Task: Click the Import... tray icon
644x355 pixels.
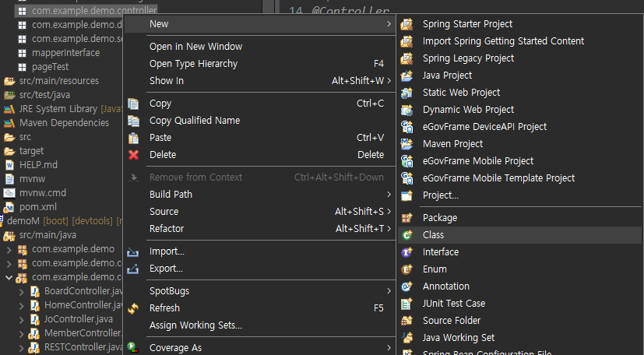Action: 133,251
